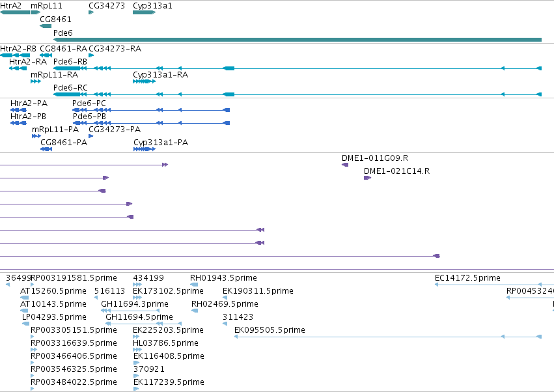
Task: Select the Pde6-PC protein label
Action: click(x=89, y=104)
